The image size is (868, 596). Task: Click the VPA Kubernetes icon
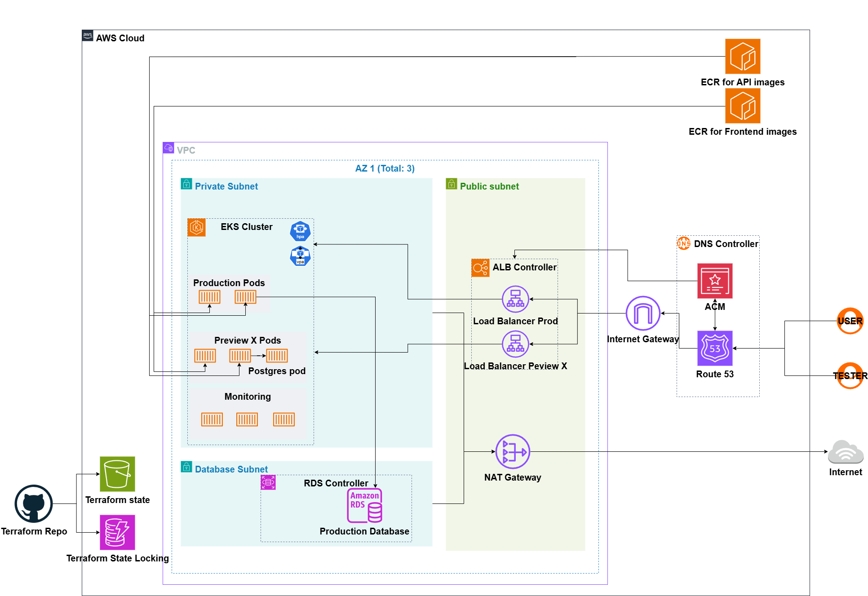(x=300, y=256)
